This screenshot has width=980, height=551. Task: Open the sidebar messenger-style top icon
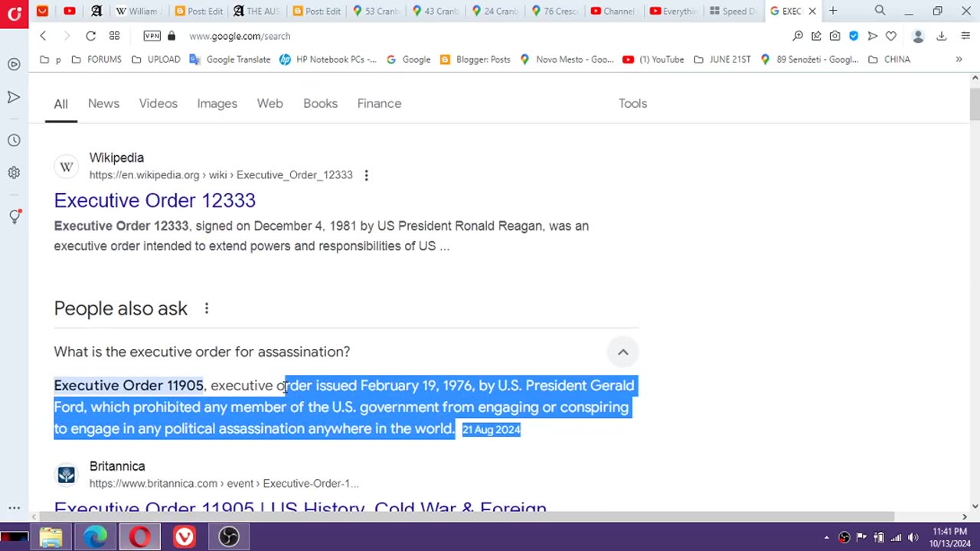[14, 64]
